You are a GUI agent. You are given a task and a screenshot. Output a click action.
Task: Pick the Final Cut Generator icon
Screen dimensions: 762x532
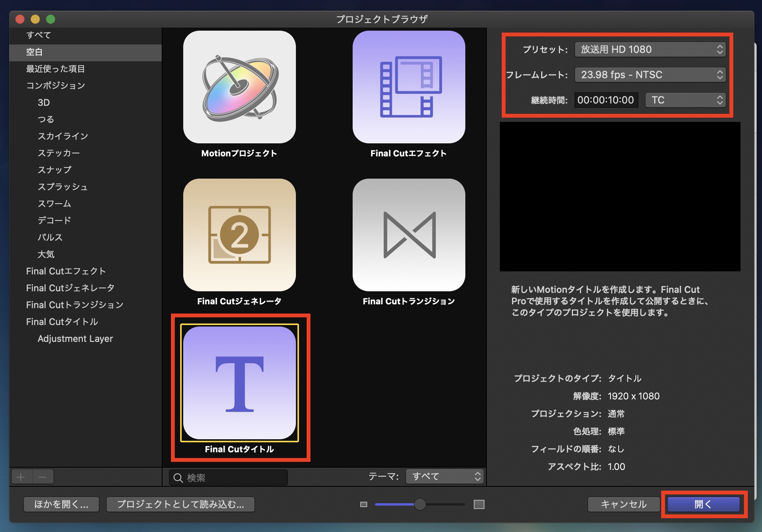tap(239, 235)
